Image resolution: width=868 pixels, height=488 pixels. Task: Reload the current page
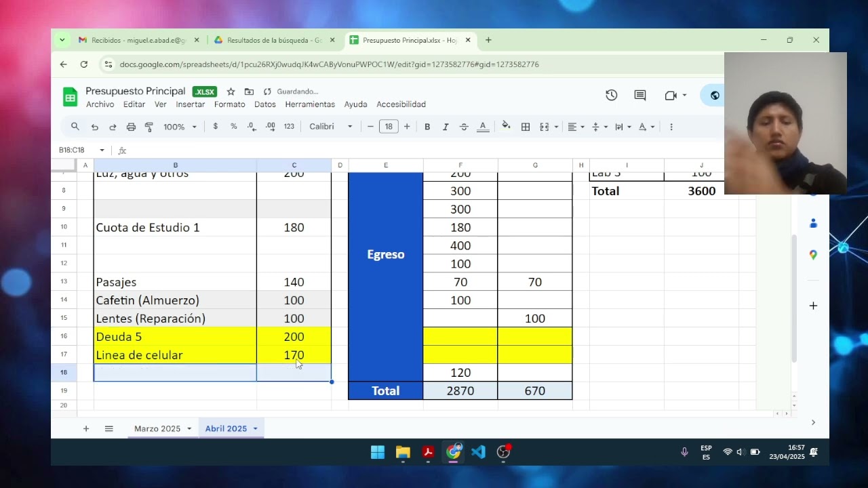[84, 64]
